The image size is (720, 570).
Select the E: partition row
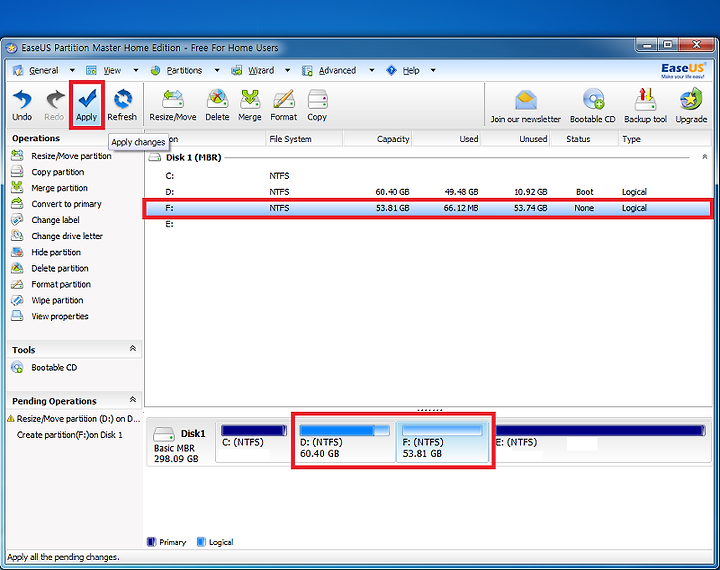tap(427, 224)
